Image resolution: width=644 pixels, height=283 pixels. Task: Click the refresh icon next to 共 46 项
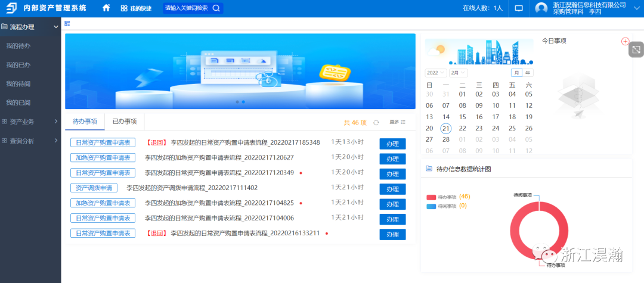point(376,122)
